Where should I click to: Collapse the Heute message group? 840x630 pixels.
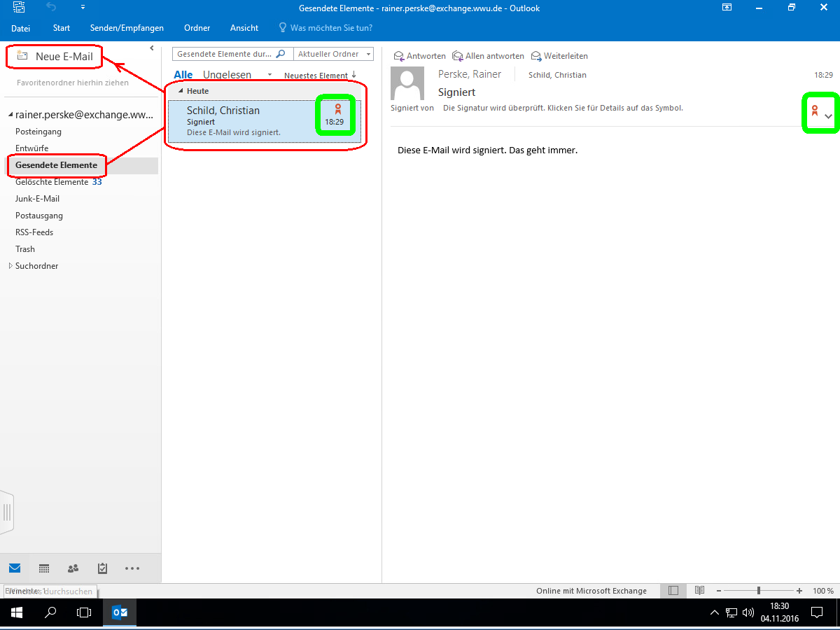[x=181, y=91]
